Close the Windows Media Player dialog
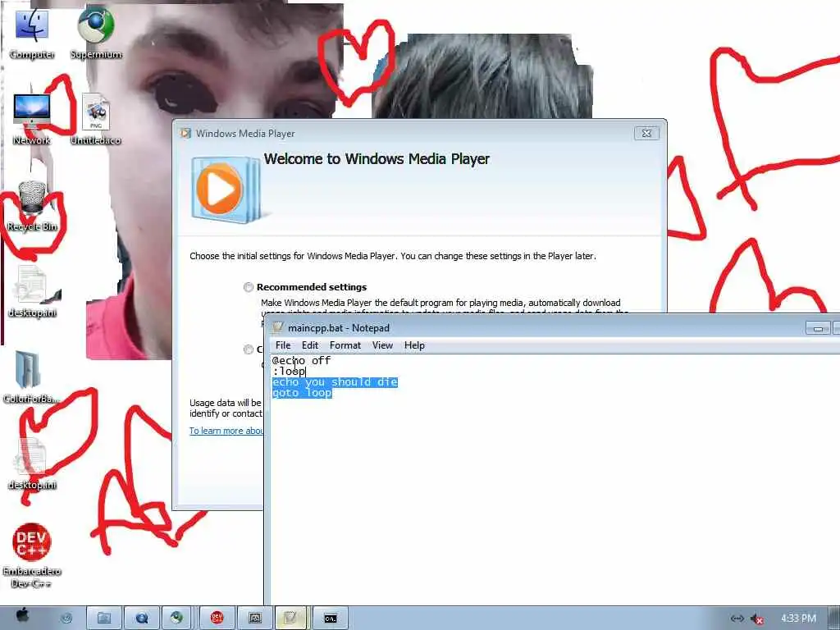Screen dimensions: 840x630 pos(646,134)
